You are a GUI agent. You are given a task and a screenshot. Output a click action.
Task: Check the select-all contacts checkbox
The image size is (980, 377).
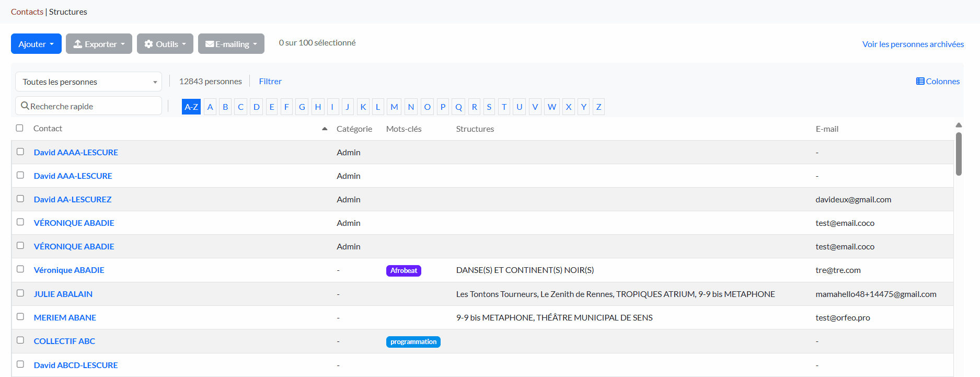[20, 128]
